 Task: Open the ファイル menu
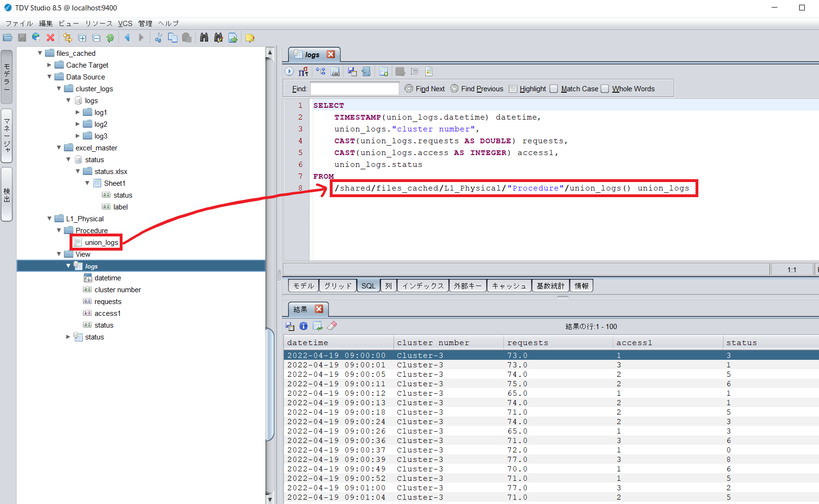coord(19,23)
